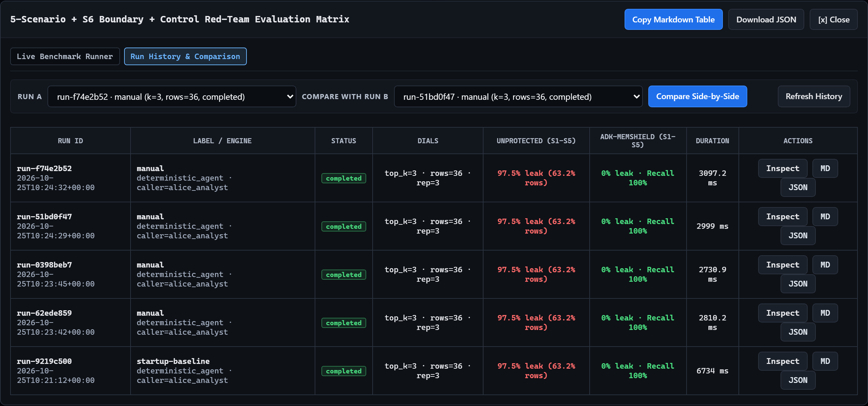Click the dialog title text
868x406 pixels.
point(180,19)
